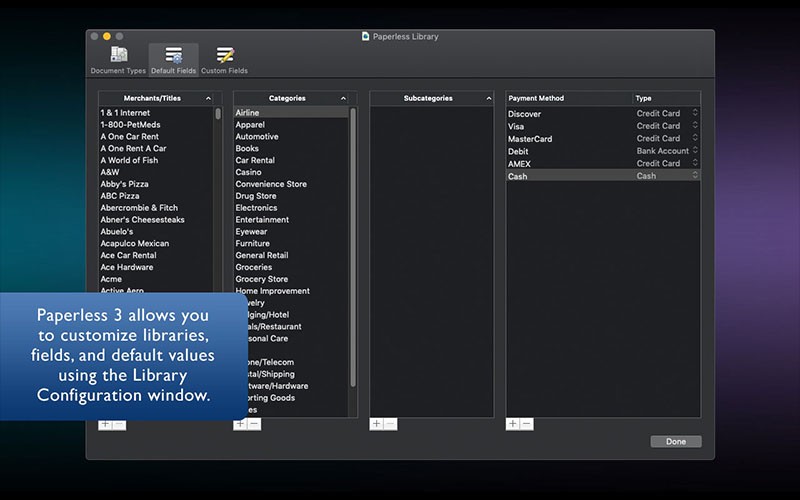The image size is (800, 500).
Task: Click the Paperless Library document title icon
Action: coord(365,36)
